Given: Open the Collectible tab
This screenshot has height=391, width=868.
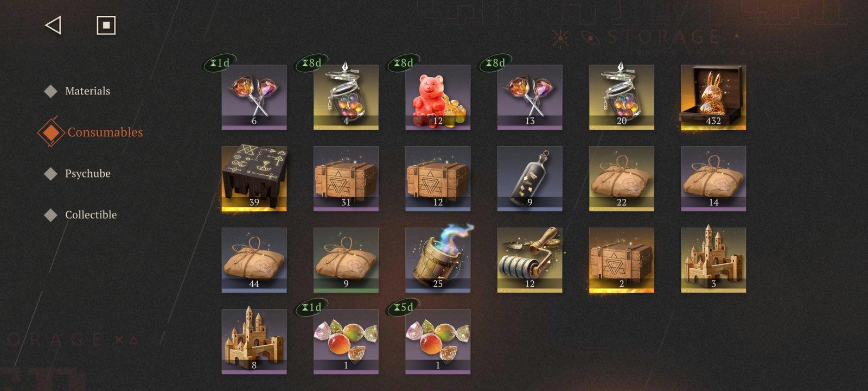Looking at the screenshot, I should (91, 215).
